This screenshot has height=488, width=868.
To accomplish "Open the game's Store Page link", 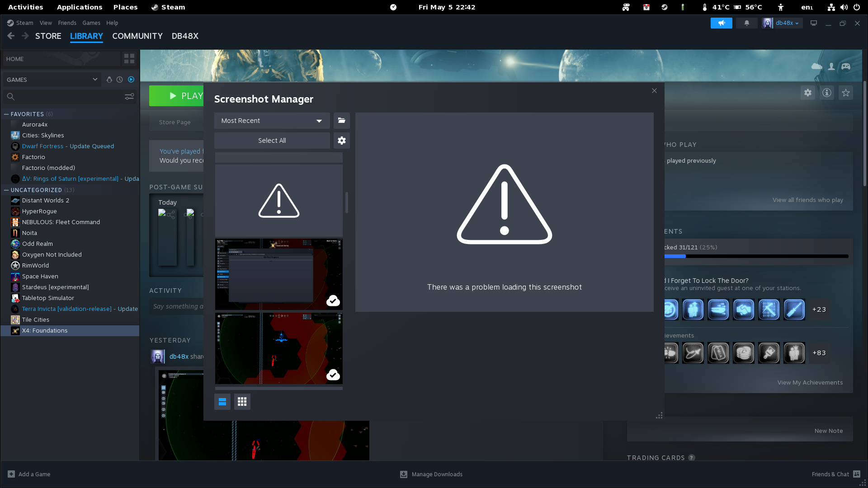I will 175,122.
